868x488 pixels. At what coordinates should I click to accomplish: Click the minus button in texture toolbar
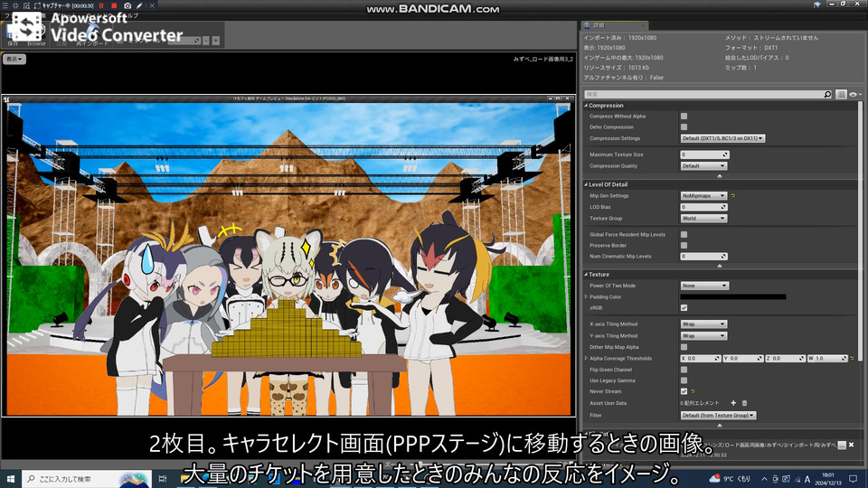point(206,41)
